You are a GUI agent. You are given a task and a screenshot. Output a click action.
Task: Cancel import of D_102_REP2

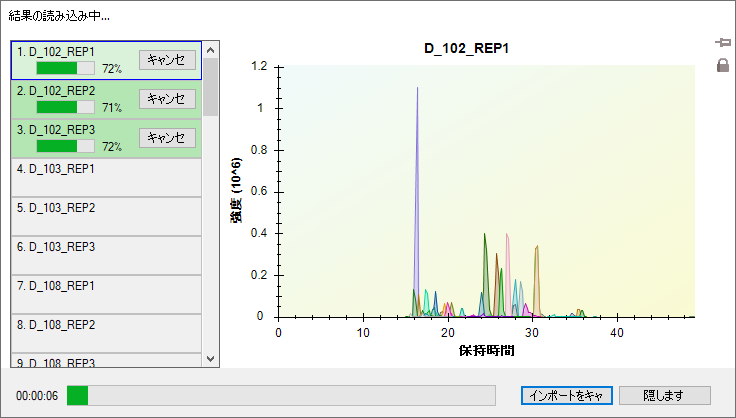[x=168, y=99]
